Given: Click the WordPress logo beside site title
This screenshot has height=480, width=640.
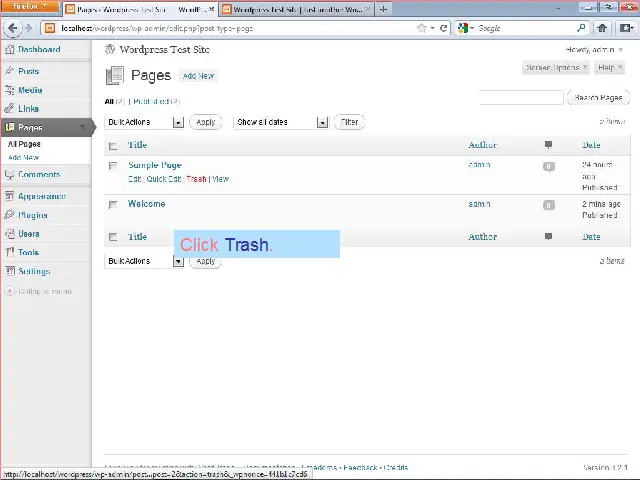Looking at the screenshot, I should click(110, 49).
